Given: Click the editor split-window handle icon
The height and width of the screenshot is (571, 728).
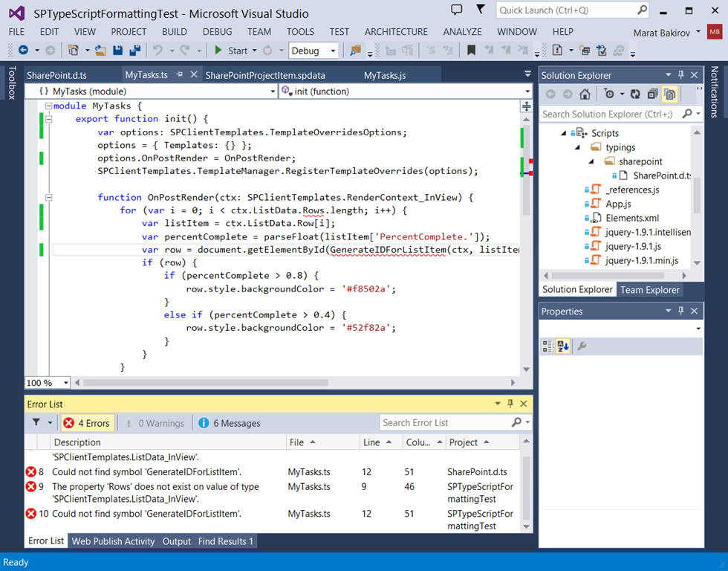Looking at the screenshot, I should (x=526, y=106).
